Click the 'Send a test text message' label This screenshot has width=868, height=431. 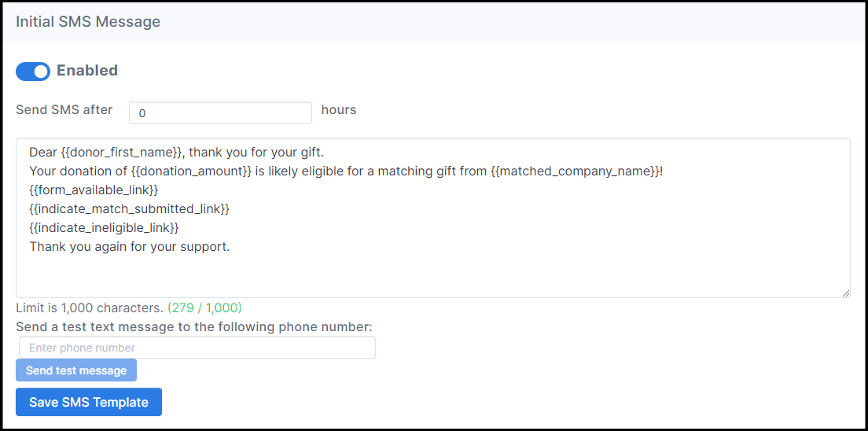(193, 327)
